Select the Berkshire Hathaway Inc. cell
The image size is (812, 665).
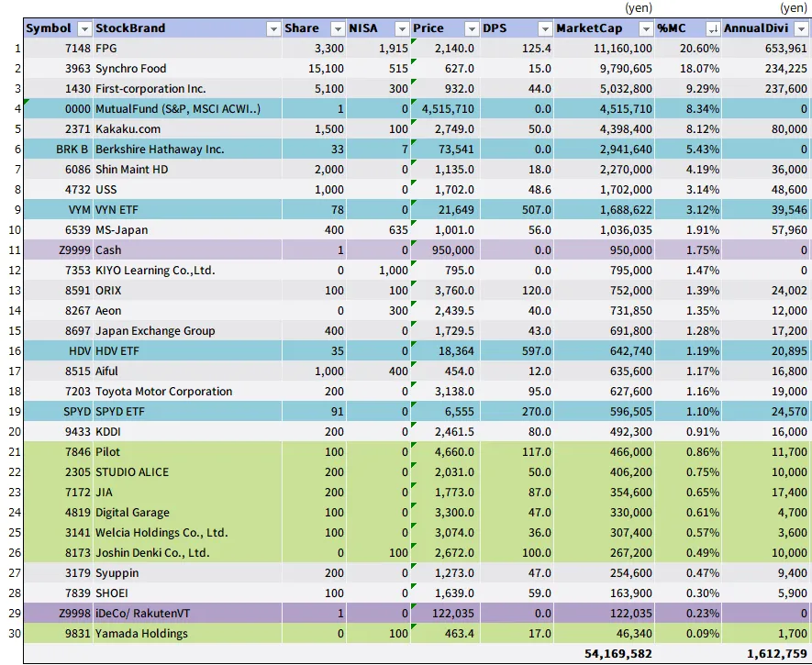(x=184, y=150)
